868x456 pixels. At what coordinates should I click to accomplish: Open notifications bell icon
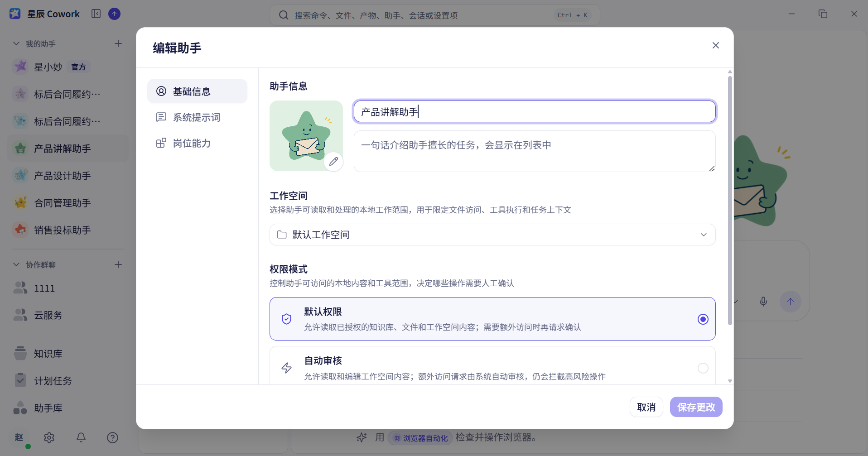point(81,437)
